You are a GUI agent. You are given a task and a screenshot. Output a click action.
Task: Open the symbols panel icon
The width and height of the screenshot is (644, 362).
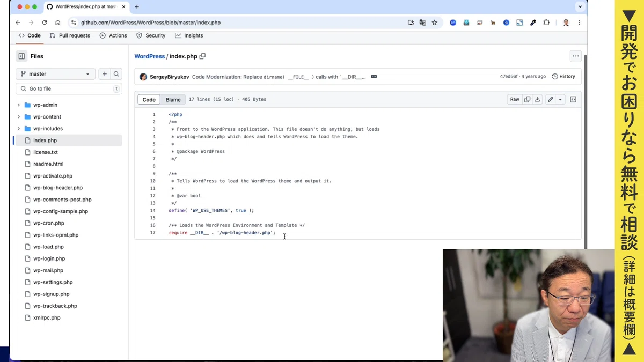(x=573, y=99)
